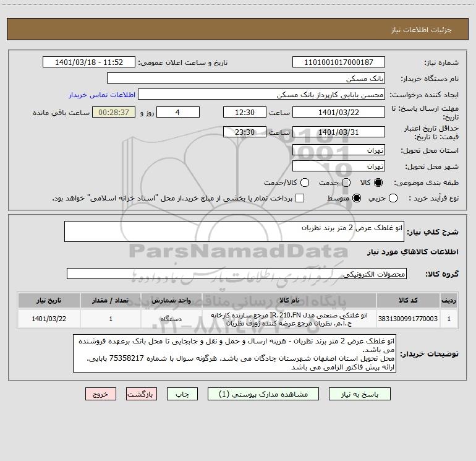
Task: Select the کالا radio button
Action: pos(378,183)
